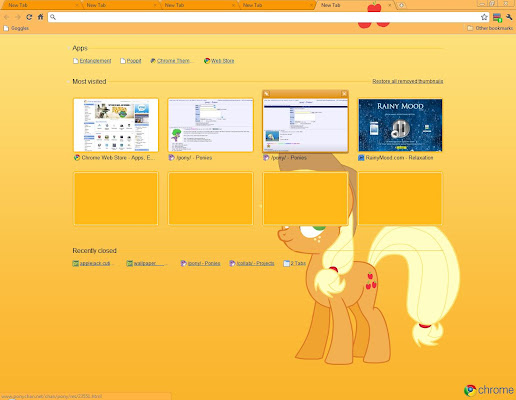Viewport: 516px width, 400px height.
Task: Open the /pony/ - Ponies thumbnail with green dragon
Action: coord(210,125)
